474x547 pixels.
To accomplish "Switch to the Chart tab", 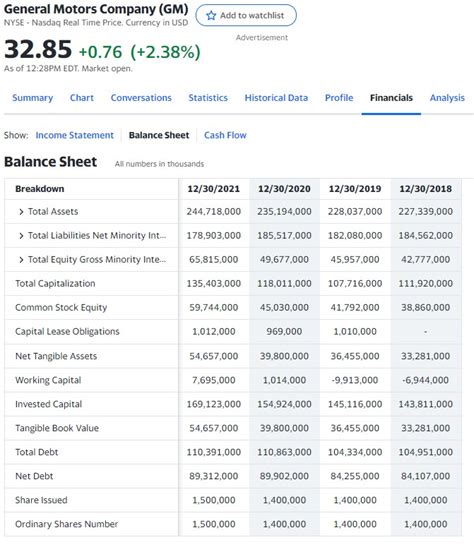I will click(x=82, y=98).
